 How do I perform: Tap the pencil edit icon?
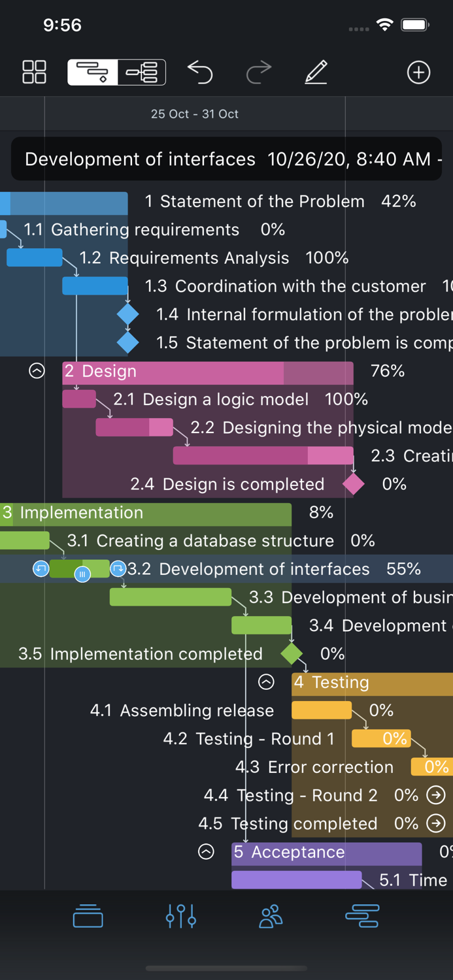tap(316, 72)
